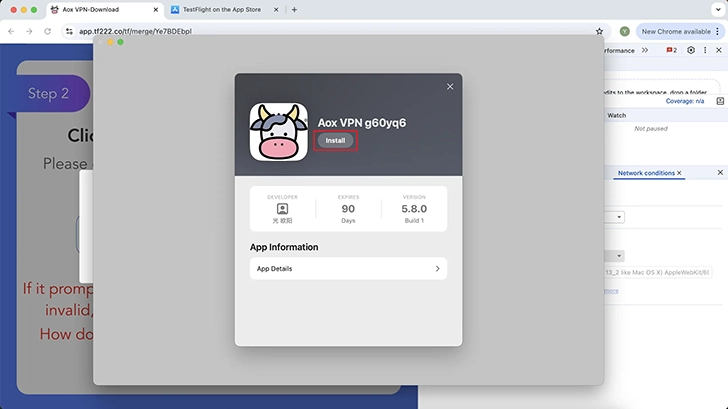Image resolution: width=728 pixels, height=409 pixels.
Task: View site information icon in address bar
Action: click(x=69, y=31)
